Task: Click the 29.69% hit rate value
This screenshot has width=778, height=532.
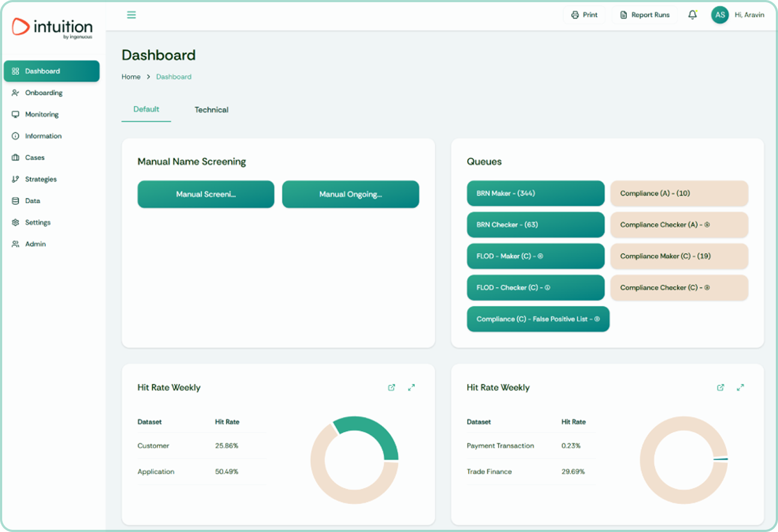Action: pos(573,472)
